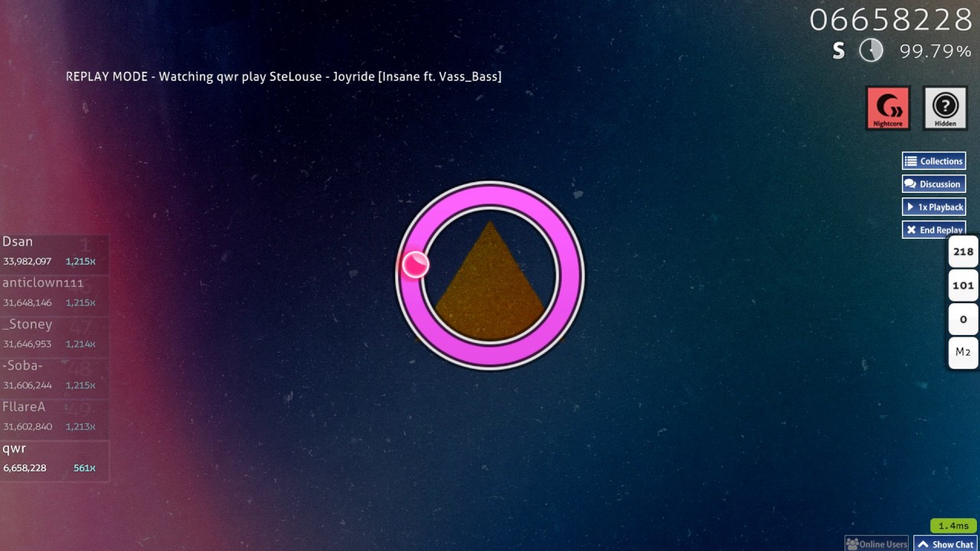Click the song progress pie indicator
This screenshot has height=551, width=980.
871,51
